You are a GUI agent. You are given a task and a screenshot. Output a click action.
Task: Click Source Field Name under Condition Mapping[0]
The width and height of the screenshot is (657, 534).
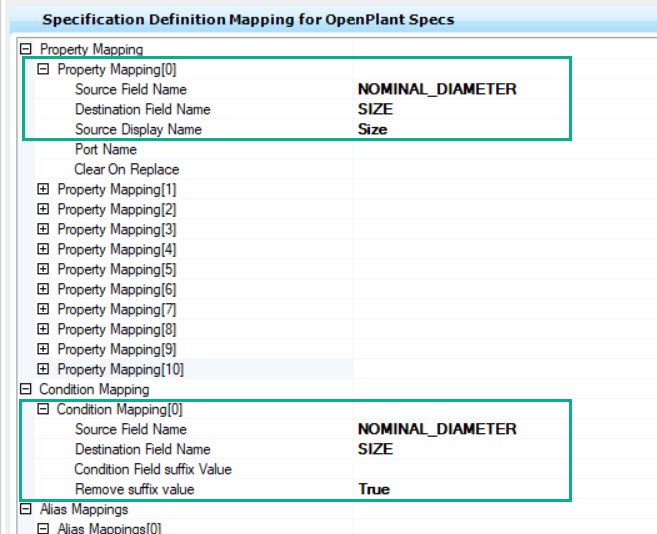point(131,429)
